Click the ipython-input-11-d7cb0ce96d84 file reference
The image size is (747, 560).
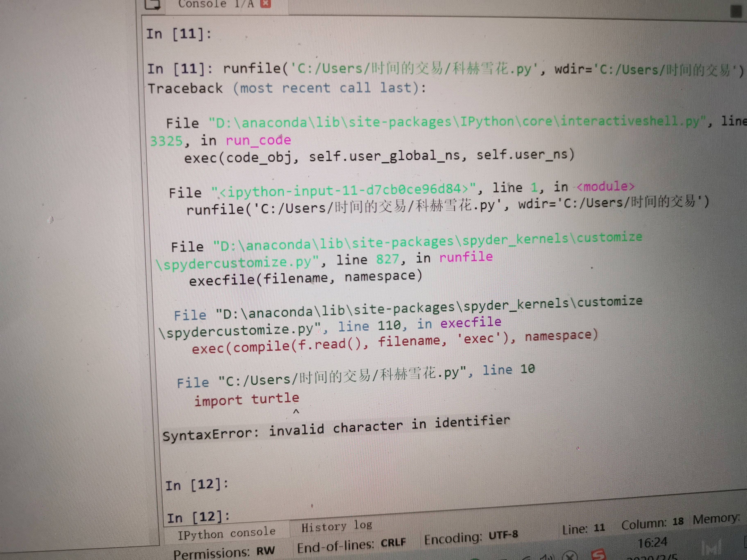344,190
